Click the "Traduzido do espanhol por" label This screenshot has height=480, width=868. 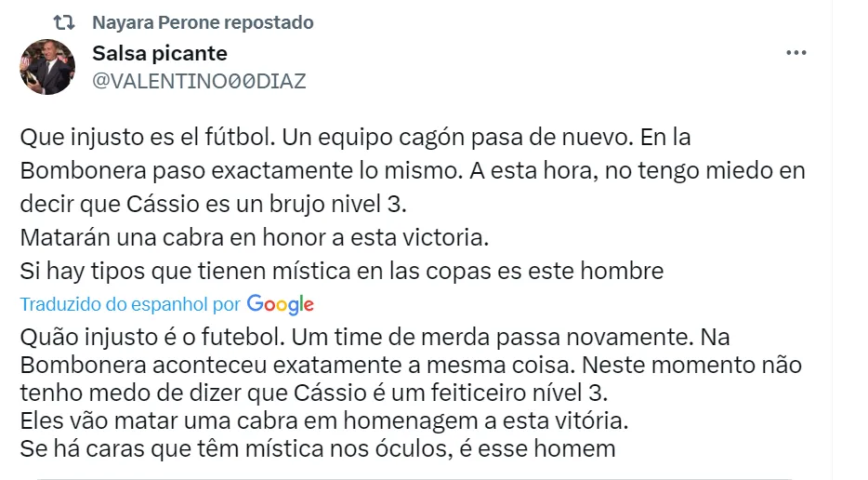pyautogui.click(x=130, y=304)
